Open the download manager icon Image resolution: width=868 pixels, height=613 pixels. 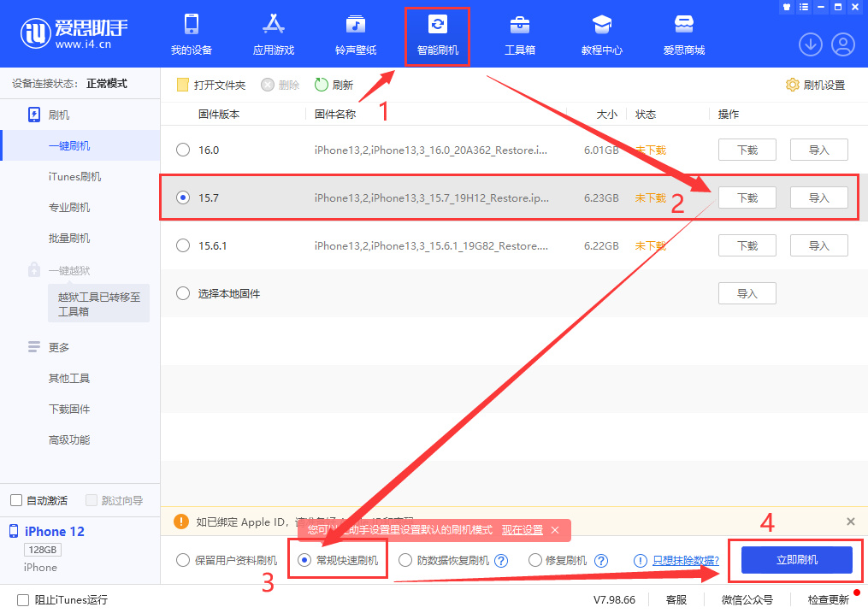coord(810,44)
